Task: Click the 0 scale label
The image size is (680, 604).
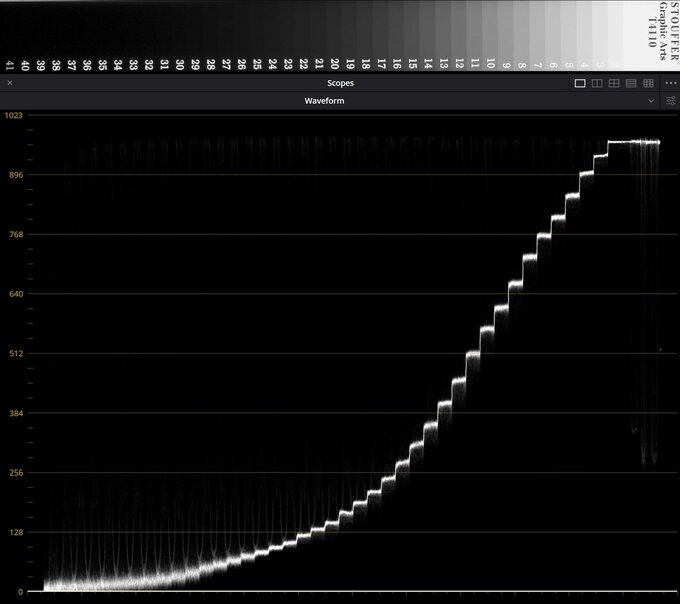Action: coord(20,592)
